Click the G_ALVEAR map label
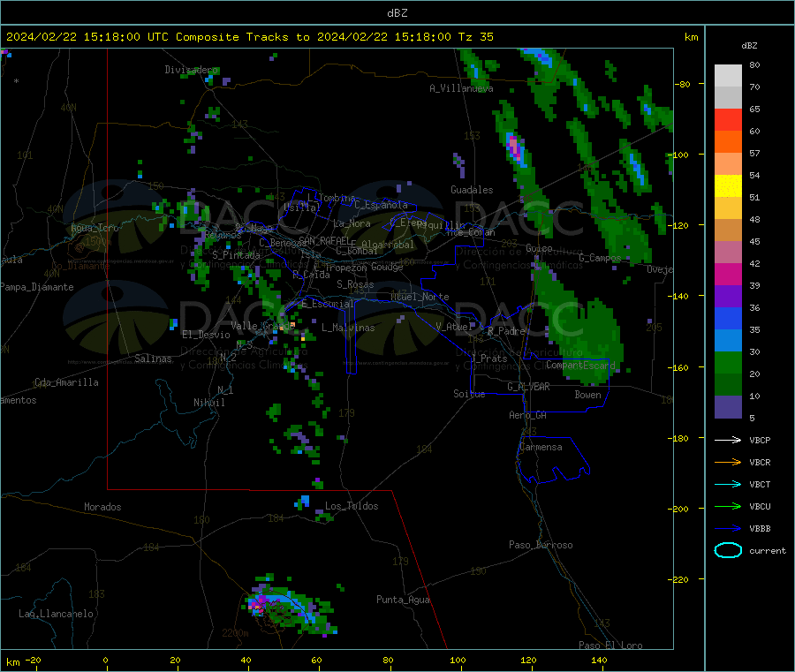795x672 pixels. coord(529,387)
